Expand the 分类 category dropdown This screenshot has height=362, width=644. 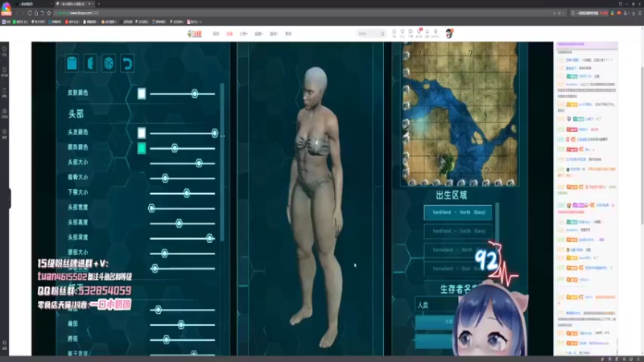click(244, 34)
